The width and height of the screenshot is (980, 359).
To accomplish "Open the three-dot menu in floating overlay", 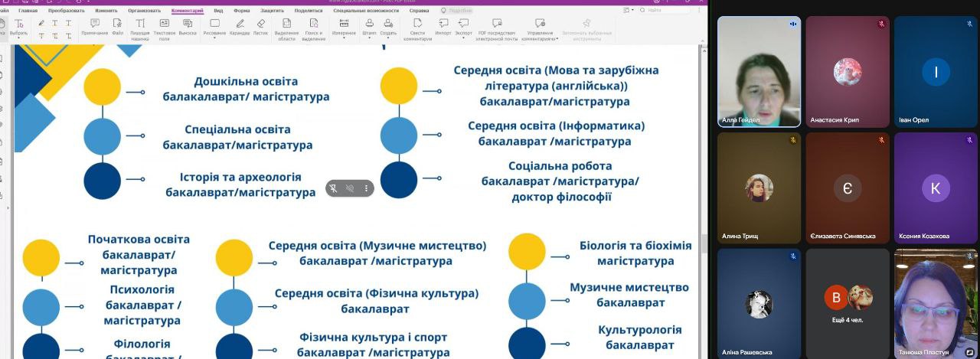I will 366,188.
